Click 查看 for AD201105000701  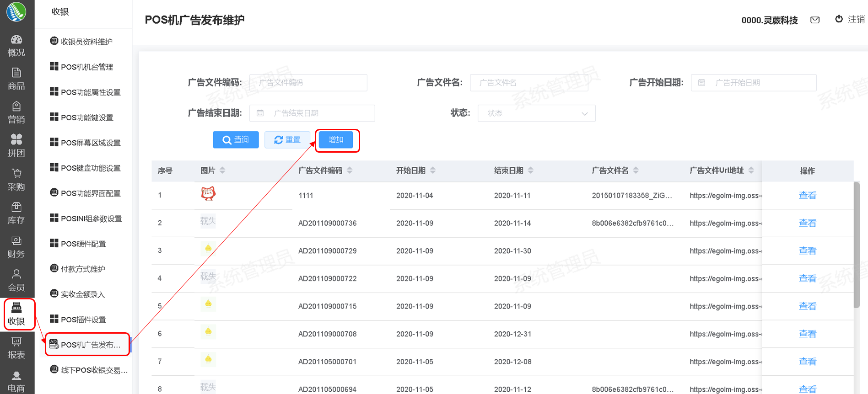(x=808, y=362)
